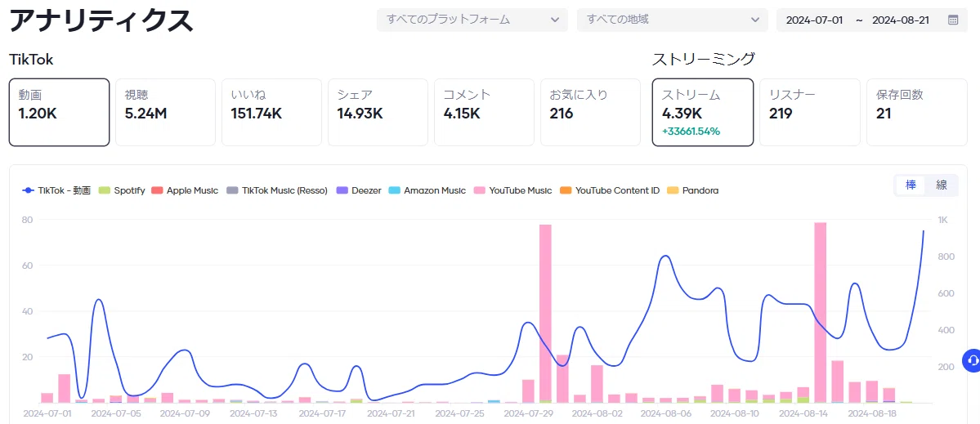
Task: Toggle the Pandora legend entry
Action: click(x=691, y=190)
